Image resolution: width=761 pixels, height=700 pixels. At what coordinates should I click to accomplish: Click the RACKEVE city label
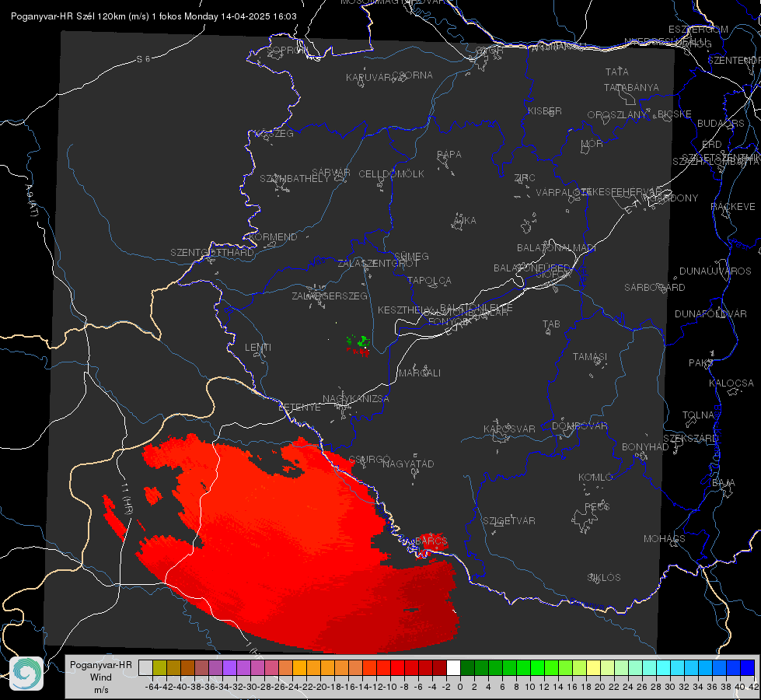[733, 207]
